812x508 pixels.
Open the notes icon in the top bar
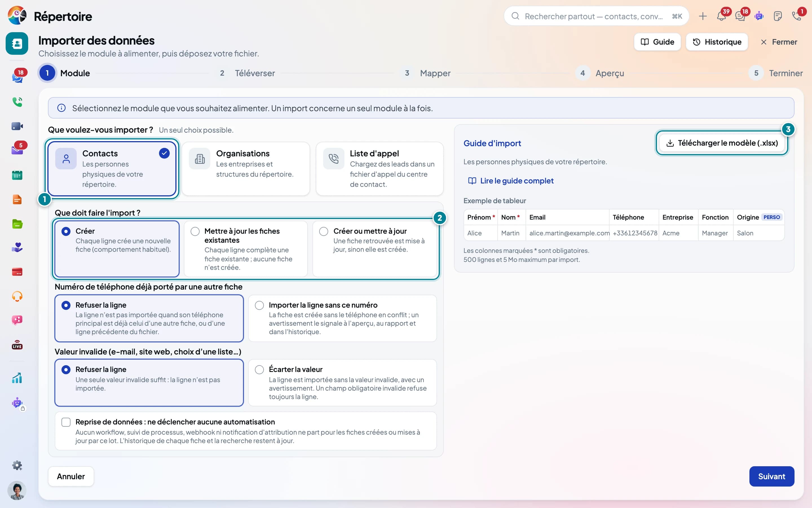[777, 16]
